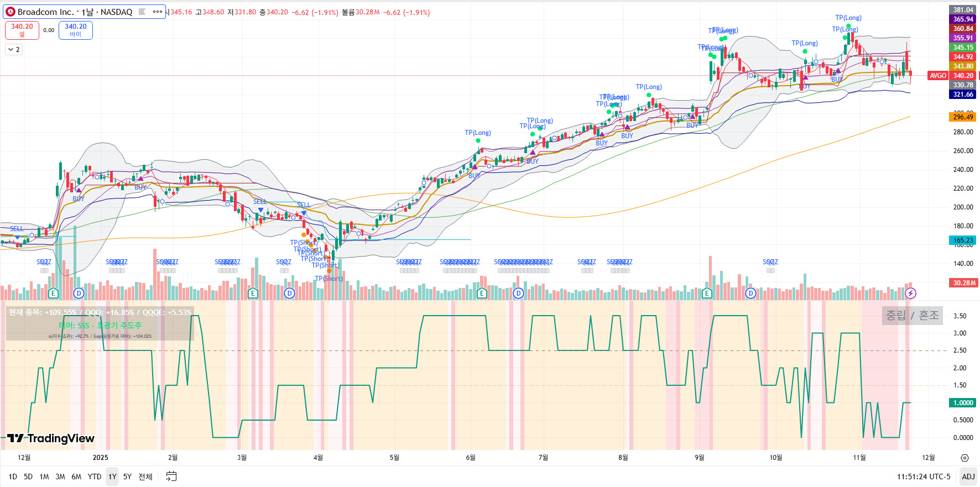Open the time axis settings gear
The width and height of the screenshot is (980, 487).
coord(965,458)
